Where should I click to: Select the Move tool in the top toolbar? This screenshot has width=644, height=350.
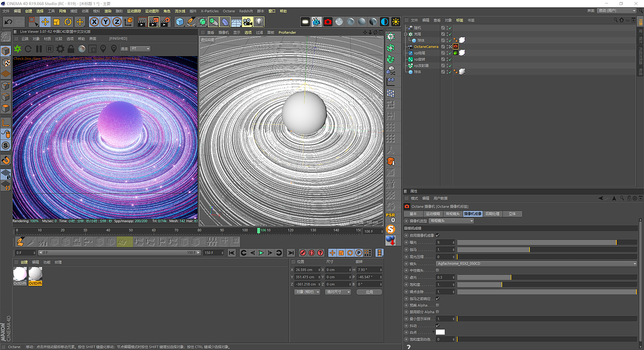(x=45, y=22)
